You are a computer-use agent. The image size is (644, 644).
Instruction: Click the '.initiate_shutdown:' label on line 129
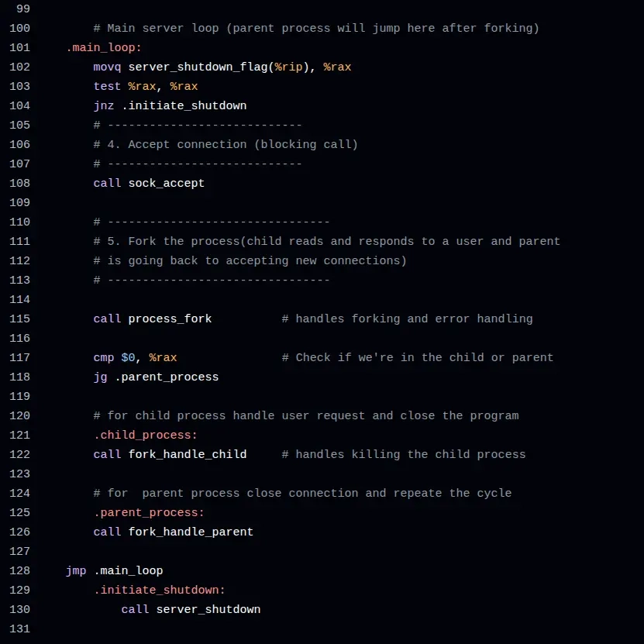pos(160,591)
